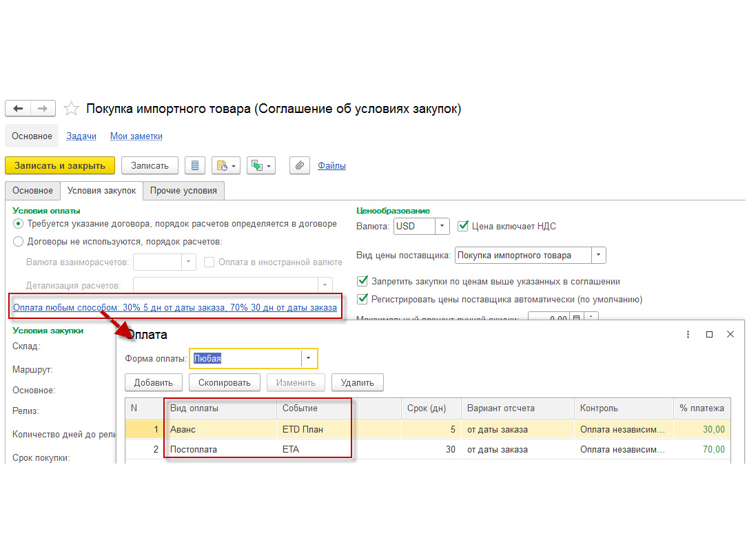
Task: Select the 'Требуется указание договора' radio option
Action: (x=18, y=223)
